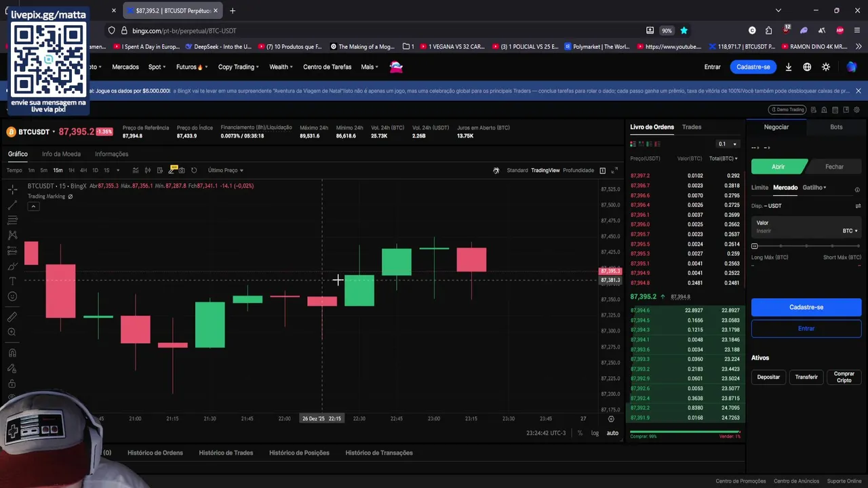
Task: Click the zoom-in magnifier tool
Action: point(12,332)
